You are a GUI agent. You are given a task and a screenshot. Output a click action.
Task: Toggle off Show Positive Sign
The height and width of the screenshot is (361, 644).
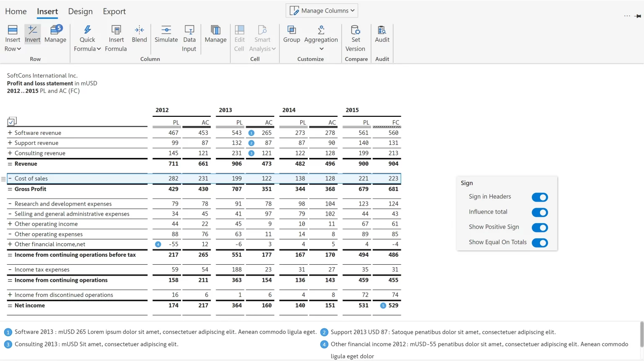[540, 228]
